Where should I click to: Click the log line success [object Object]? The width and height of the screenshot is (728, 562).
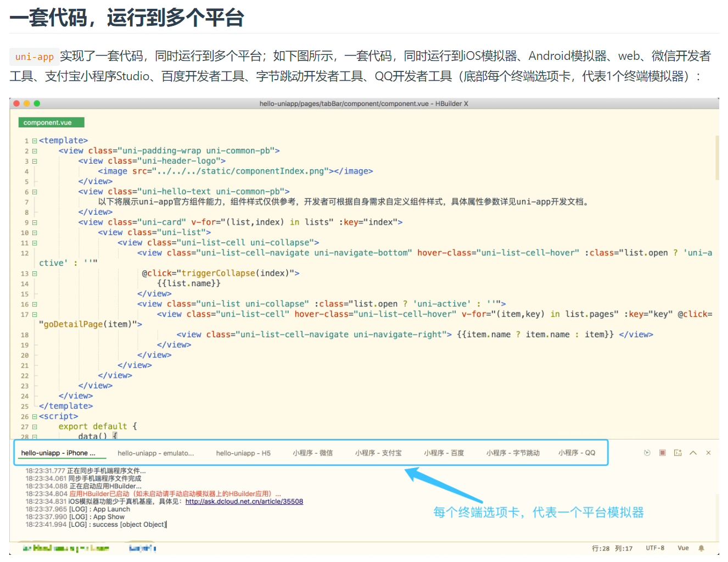[96, 525]
